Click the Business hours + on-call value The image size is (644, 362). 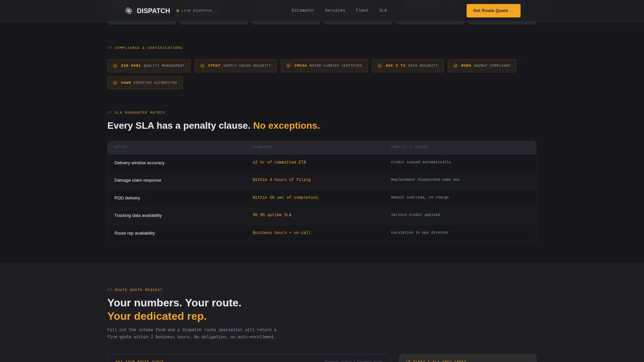pyautogui.click(x=282, y=233)
